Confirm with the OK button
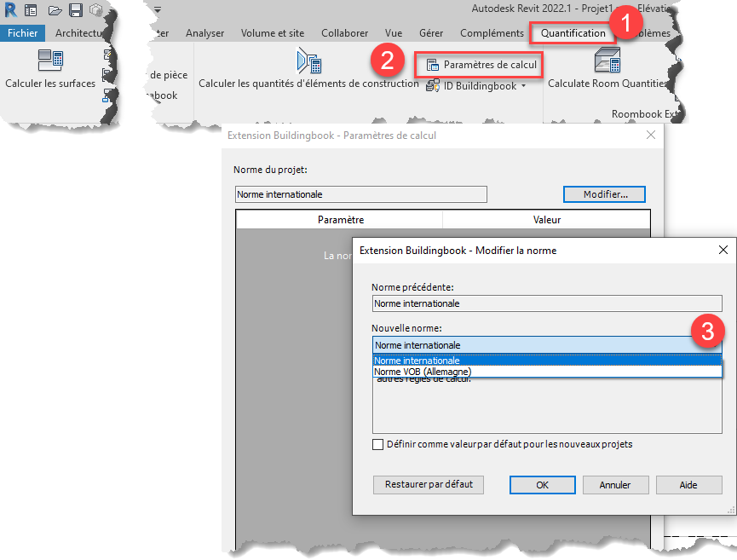The image size is (737, 560). pos(542,485)
